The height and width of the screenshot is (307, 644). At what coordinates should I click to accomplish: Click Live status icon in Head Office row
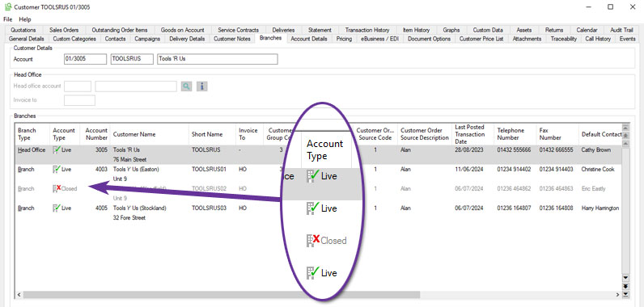[x=57, y=150]
